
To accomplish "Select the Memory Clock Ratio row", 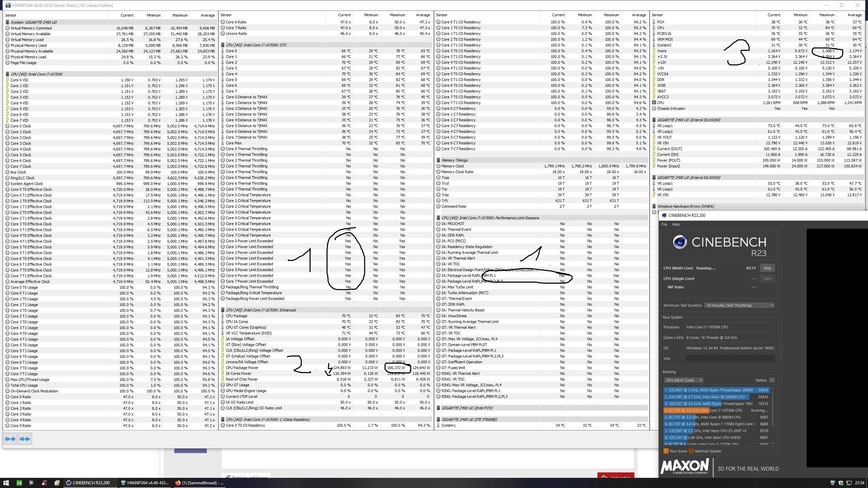I will pos(541,172).
